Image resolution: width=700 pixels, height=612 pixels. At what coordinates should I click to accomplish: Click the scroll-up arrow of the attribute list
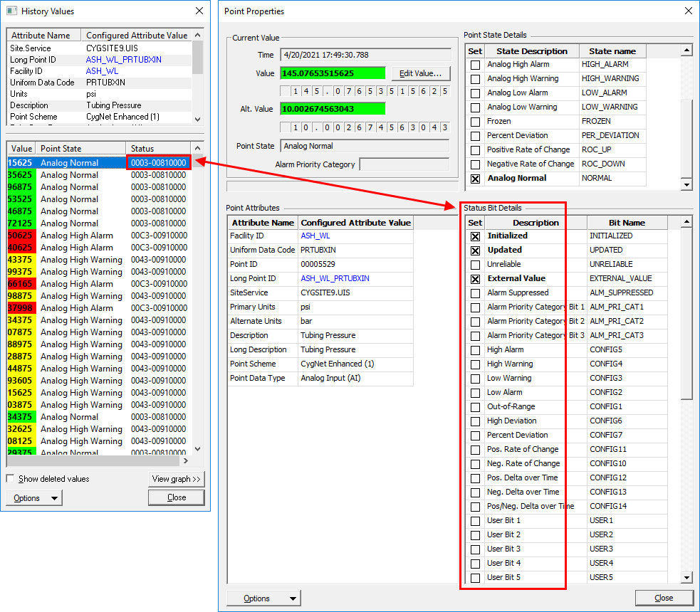pos(198,35)
